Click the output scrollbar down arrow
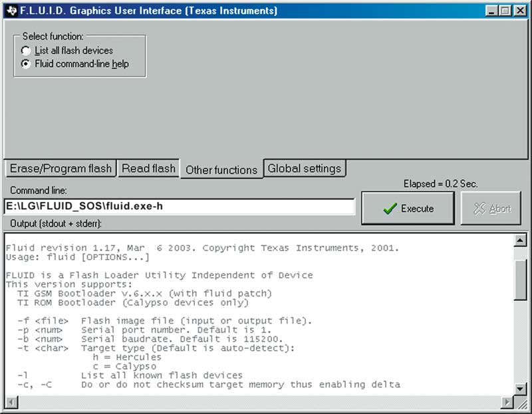The width and height of the screenshot is (532, 414). pyautogui.click(x=520, y=389)
